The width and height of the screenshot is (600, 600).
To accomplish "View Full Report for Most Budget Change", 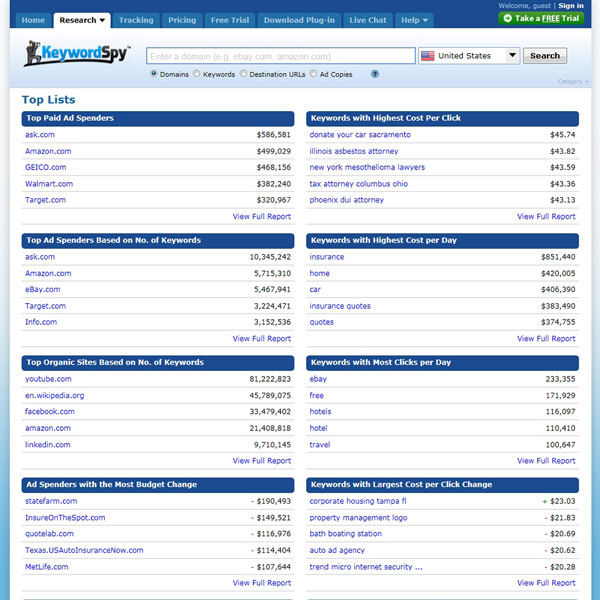I will click(262, 583).
